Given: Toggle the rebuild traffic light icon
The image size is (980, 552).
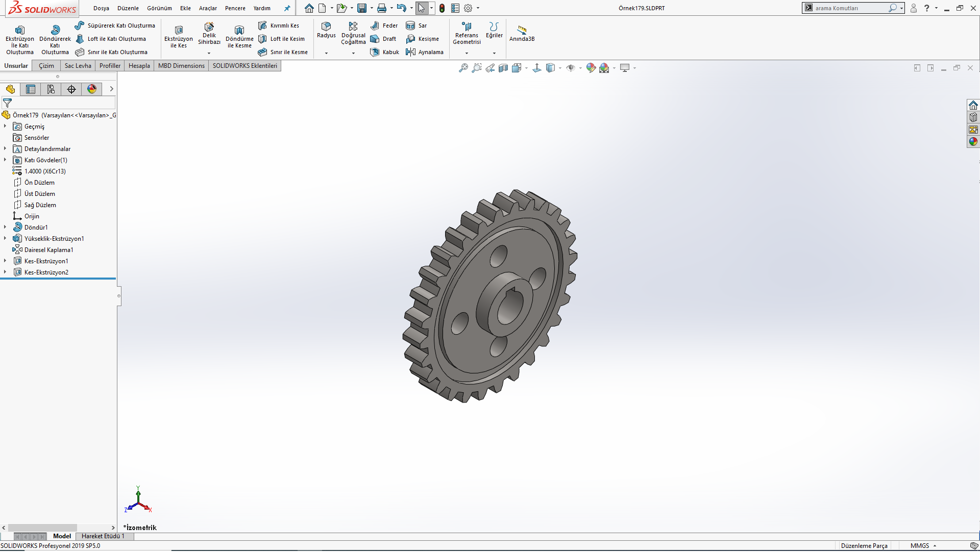Looking at the screenshot, I should pos(442,8).
